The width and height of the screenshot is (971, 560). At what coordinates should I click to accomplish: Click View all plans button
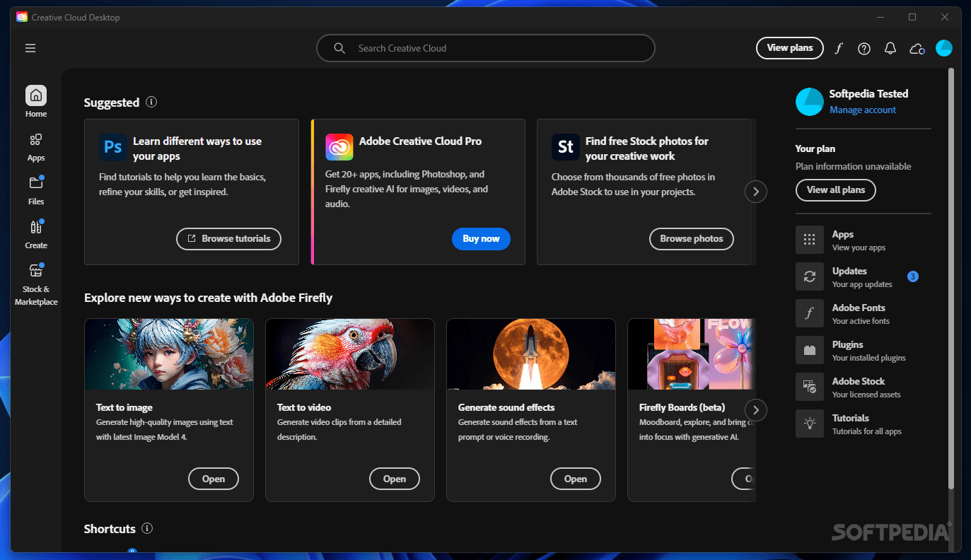[836, 190]
